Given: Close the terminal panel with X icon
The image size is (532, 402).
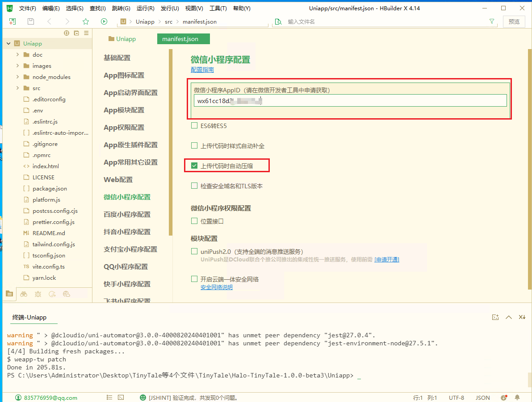Looking at the screenshot, I should (x=522, y=317).
